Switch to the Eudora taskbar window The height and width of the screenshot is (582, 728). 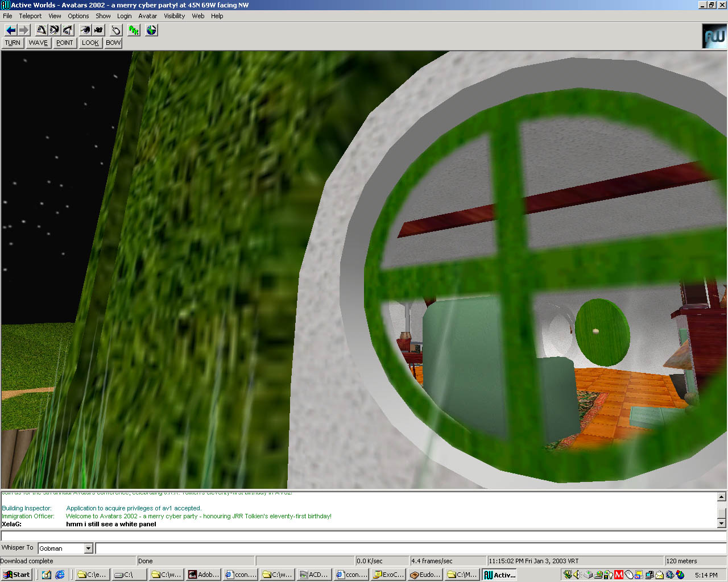coord(425,575)
